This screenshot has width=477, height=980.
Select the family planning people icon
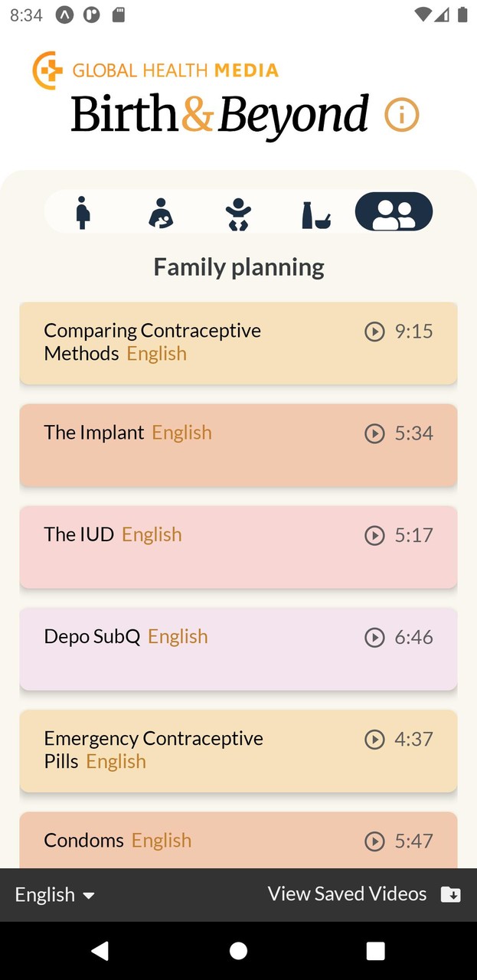pyautogui.click(x=394, y=212)
